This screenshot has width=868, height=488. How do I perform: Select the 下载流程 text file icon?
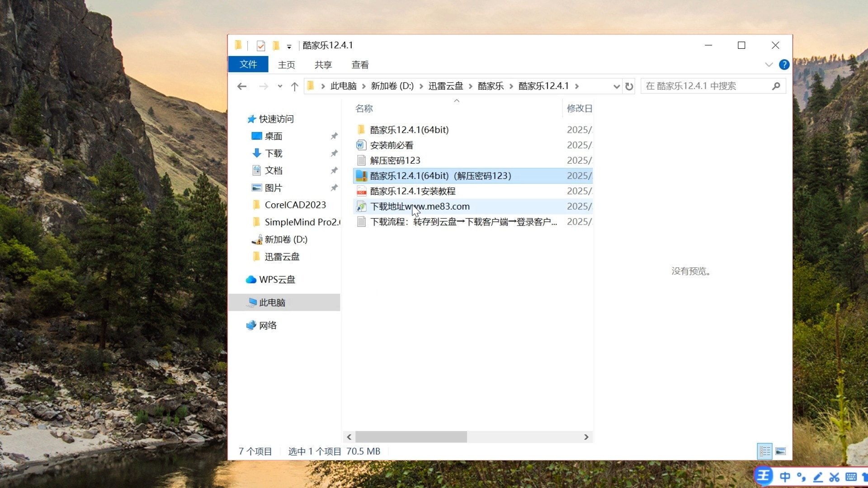point(361,222)
